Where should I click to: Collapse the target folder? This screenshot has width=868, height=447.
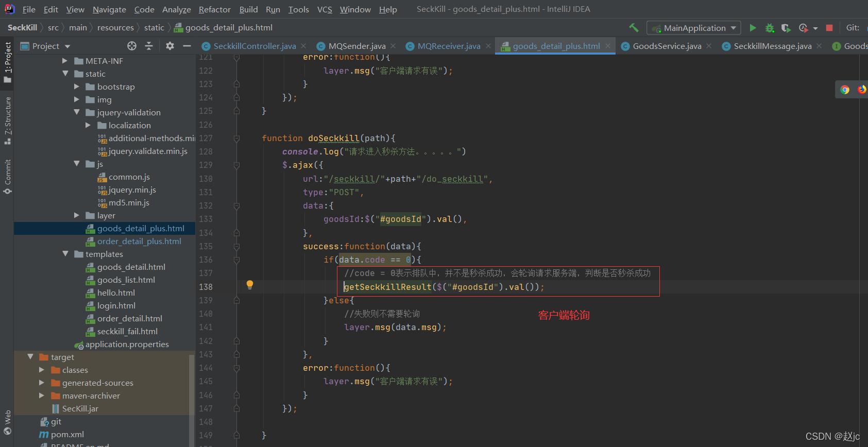(x=30, y=357)
